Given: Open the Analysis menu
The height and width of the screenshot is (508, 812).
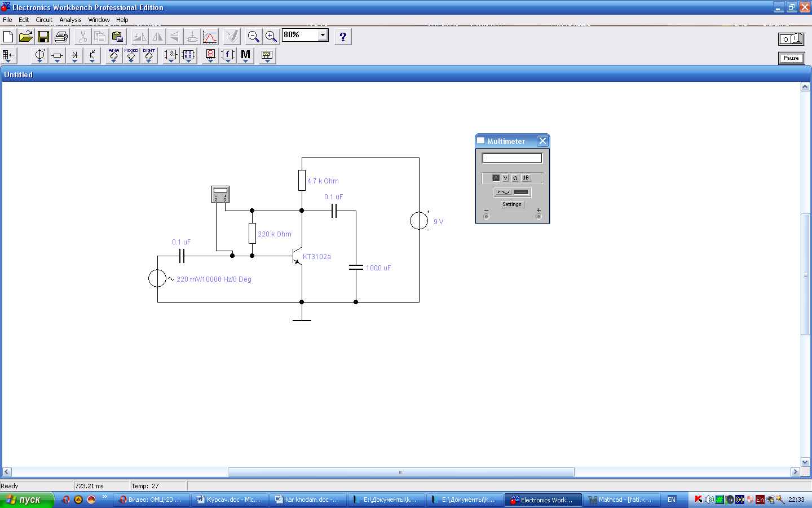Looking at the screenshot, I should click(x=70, y=20).
